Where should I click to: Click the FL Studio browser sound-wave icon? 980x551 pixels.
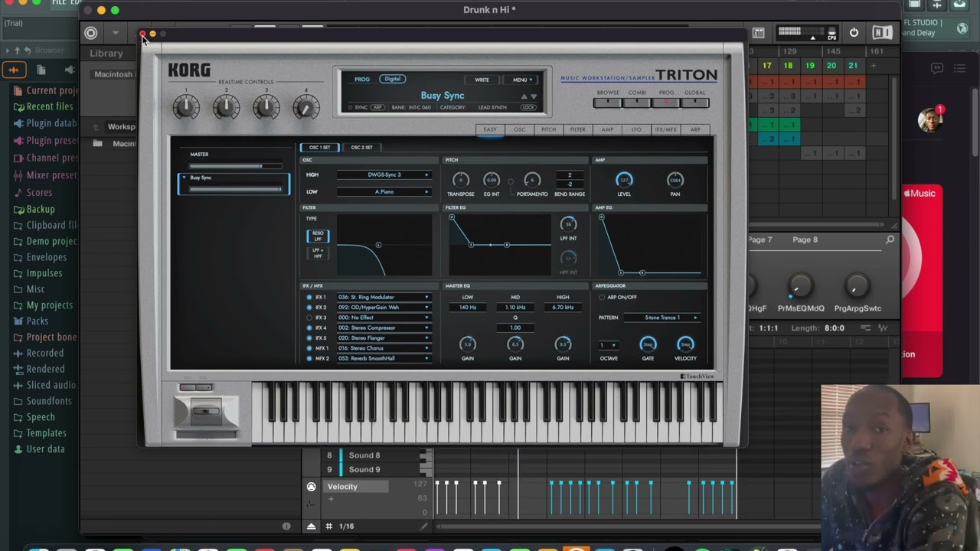click(x=14, y=70)
